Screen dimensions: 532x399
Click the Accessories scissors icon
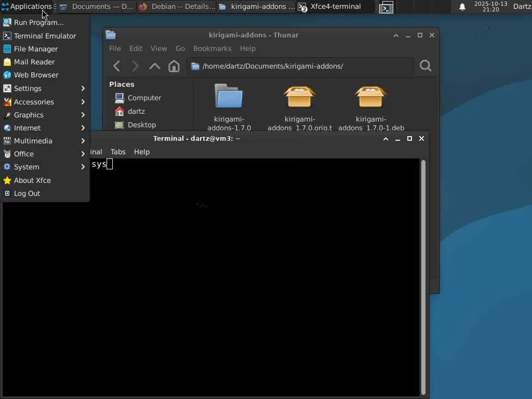(7, 102)
